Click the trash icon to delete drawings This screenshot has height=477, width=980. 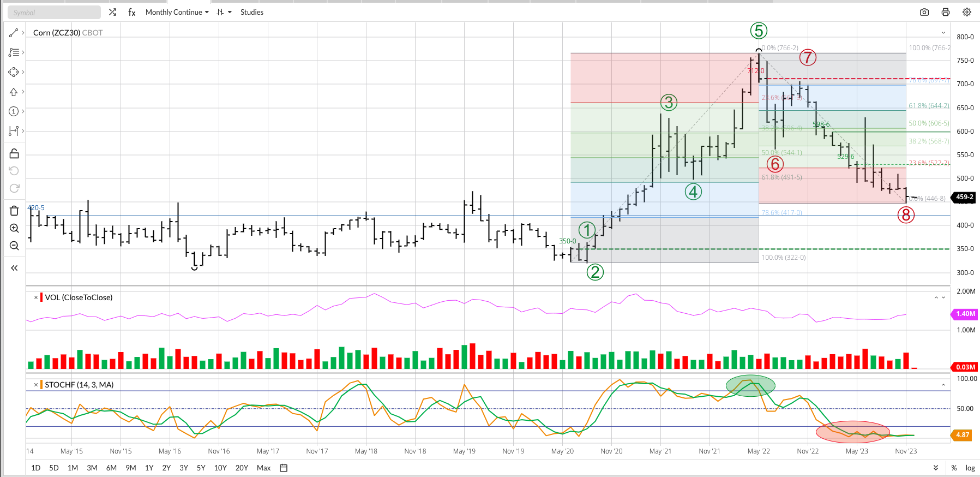pos(14,211)
